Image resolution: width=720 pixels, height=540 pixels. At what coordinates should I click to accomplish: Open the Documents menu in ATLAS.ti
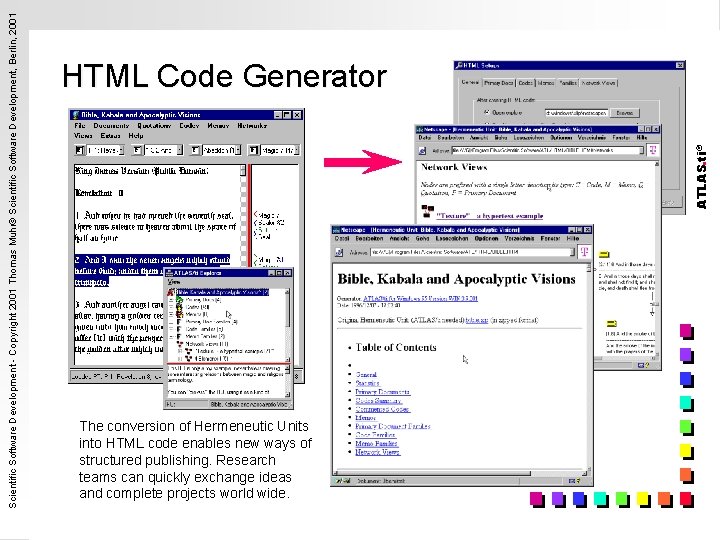tap(111, 126)
